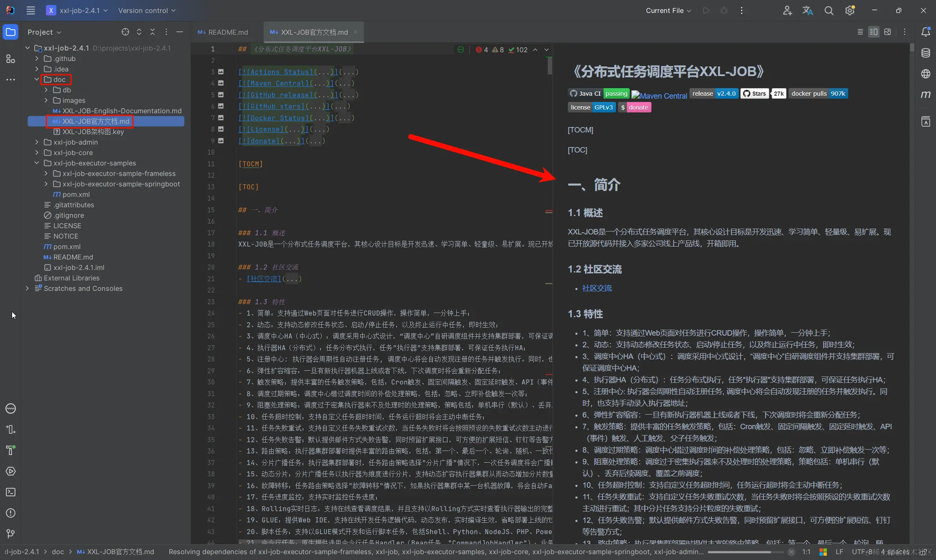Toggle the line 3 image gutter icon

point(221,72)
